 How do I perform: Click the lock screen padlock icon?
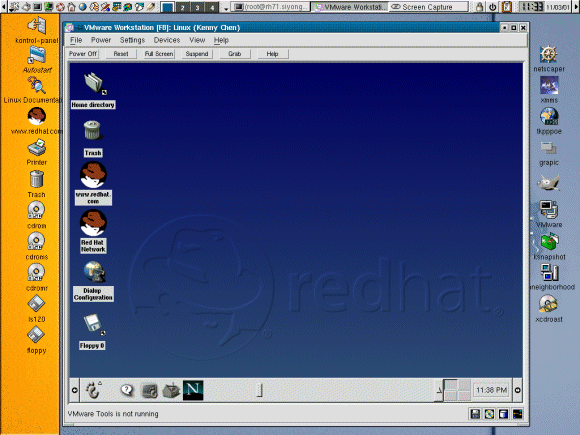[x=479, y=7]
